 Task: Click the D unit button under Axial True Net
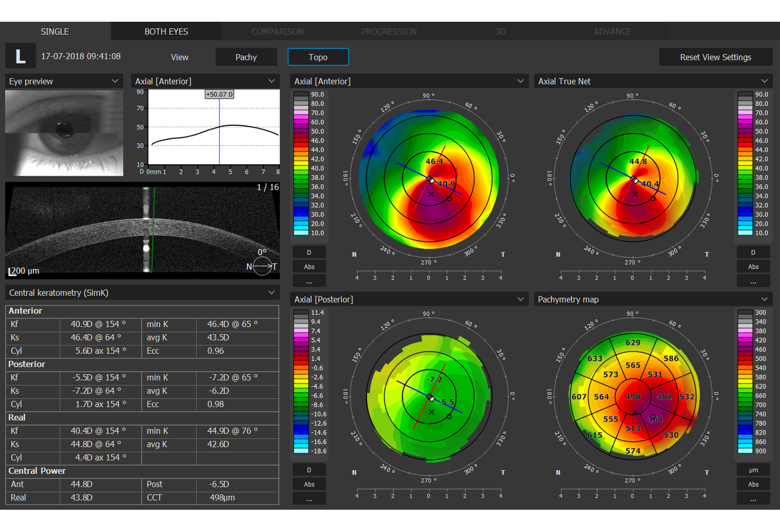753,252
